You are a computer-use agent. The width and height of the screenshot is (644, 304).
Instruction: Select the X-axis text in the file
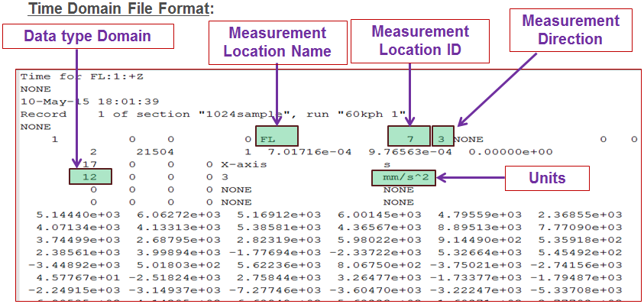click(244, 165)
